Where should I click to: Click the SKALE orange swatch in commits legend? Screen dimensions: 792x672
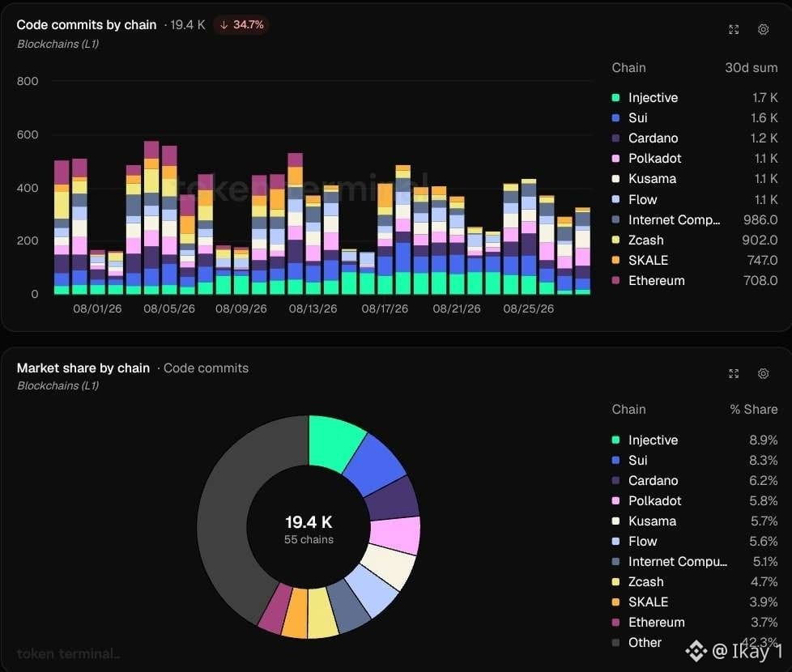615,260
